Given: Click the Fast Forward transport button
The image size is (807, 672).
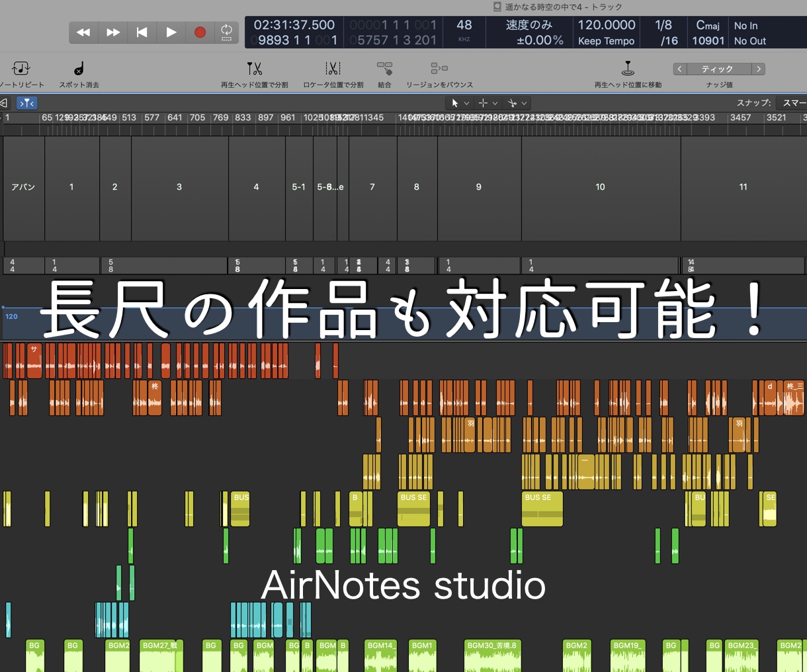Looking at the screenshot, I should 113,32.
